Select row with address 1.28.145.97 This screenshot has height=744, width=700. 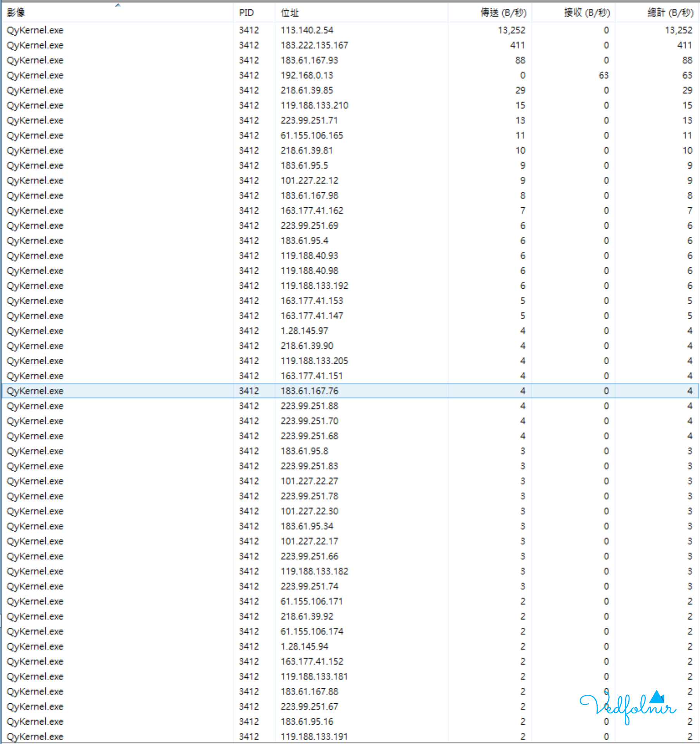click(350, 331)
